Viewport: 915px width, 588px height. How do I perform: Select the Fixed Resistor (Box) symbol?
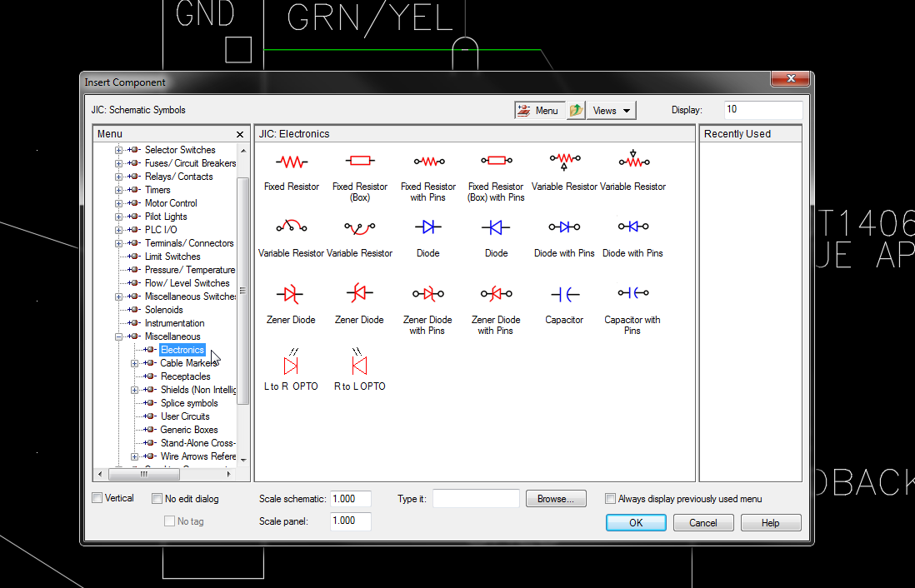359,161
